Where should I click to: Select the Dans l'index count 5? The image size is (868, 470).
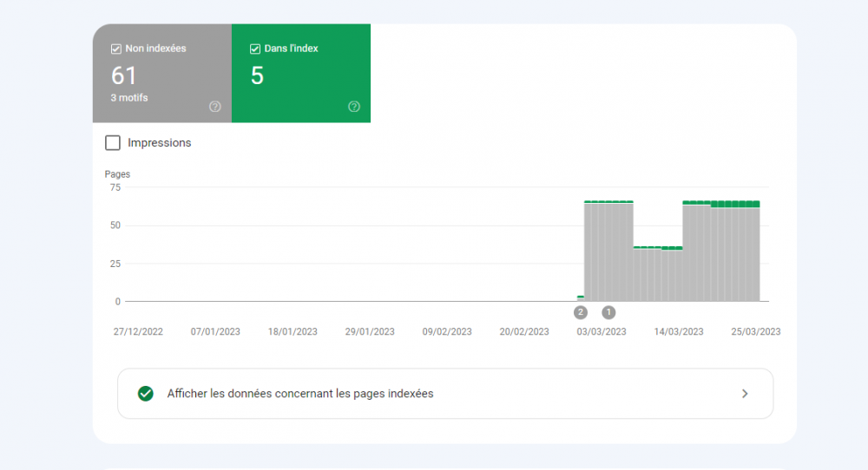click(x=257, y=75)
